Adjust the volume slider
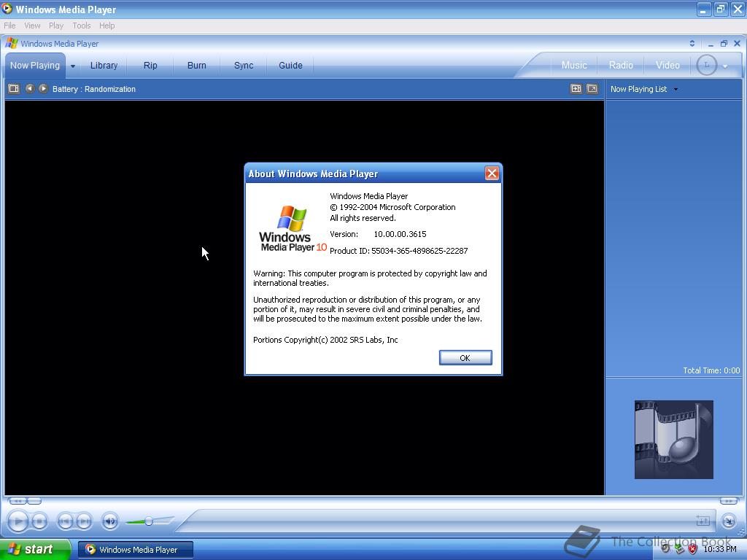This screenshot has width=747, height=560. [x=149, y=521]
